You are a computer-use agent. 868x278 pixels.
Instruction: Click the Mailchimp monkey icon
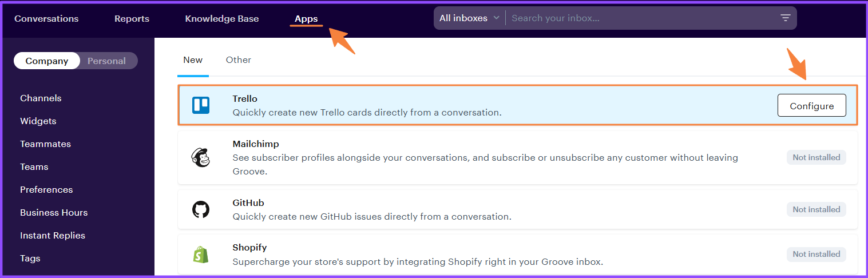(201, 157)
